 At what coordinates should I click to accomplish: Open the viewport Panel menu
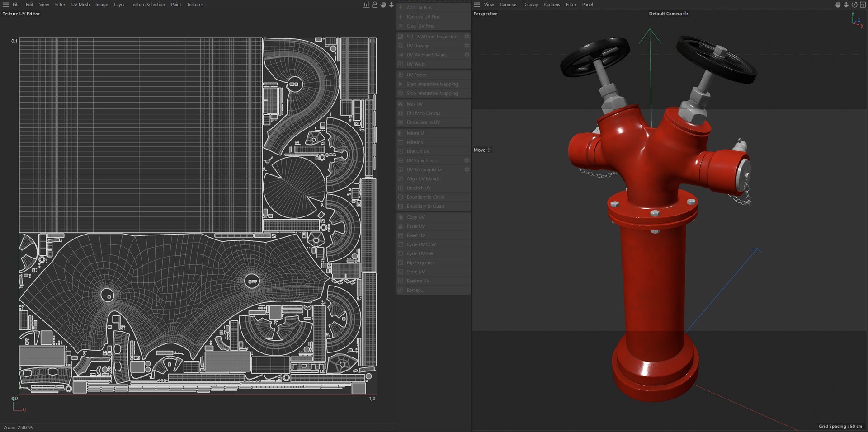pos(588,5)
